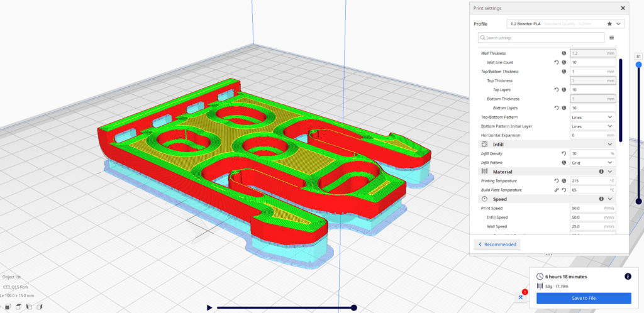The image size is (644, 313).
Task: Click the Bottom Layers formula icon
Action: (x=564, y=108)
